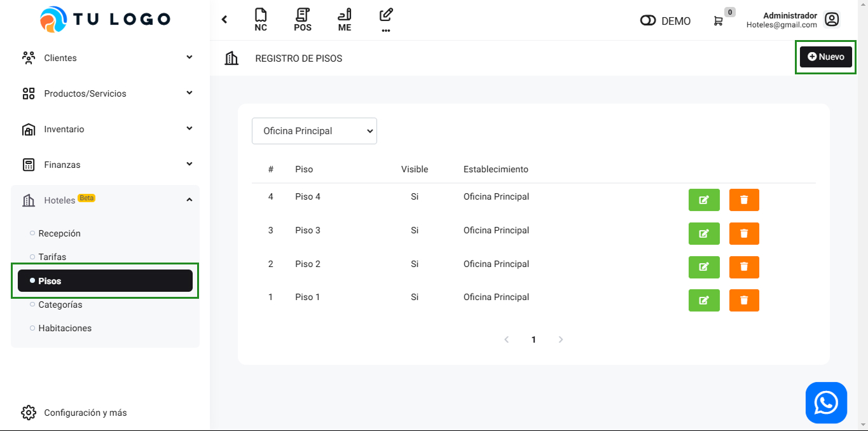
Task: Delete Piso 3 using orange trash icon
Action: pos(744,233)
